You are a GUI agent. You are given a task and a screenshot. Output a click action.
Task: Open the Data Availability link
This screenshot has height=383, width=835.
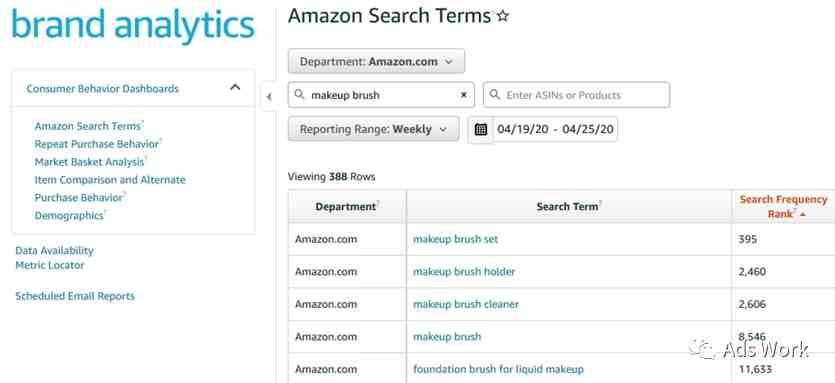click(x=54, y=250)
